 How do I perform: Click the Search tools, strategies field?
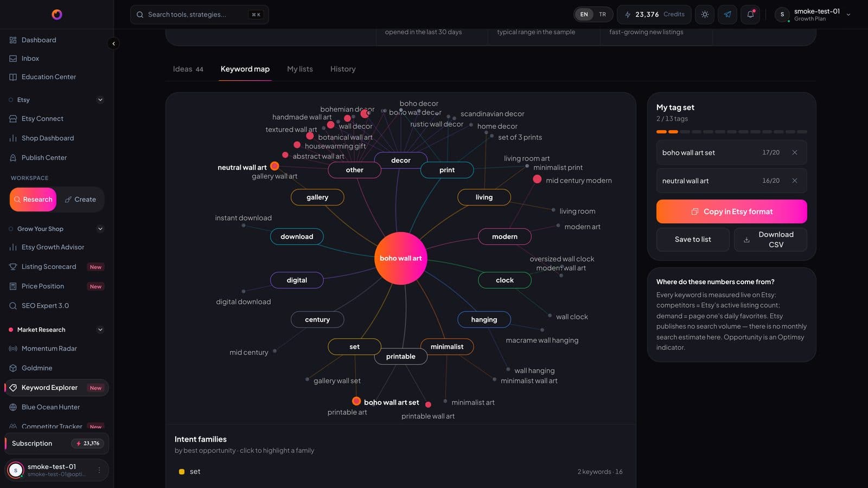click(x=200, y=15)
